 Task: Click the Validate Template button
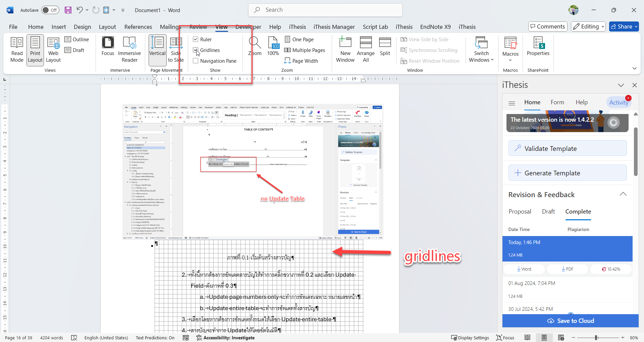click(x=568, y=148)
